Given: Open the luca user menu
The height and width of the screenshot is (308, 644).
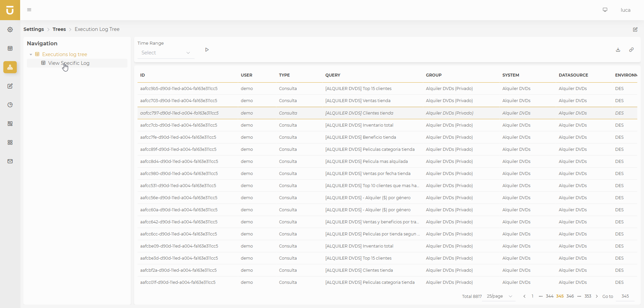Looking at the screenshot, I should click(625, 10).
